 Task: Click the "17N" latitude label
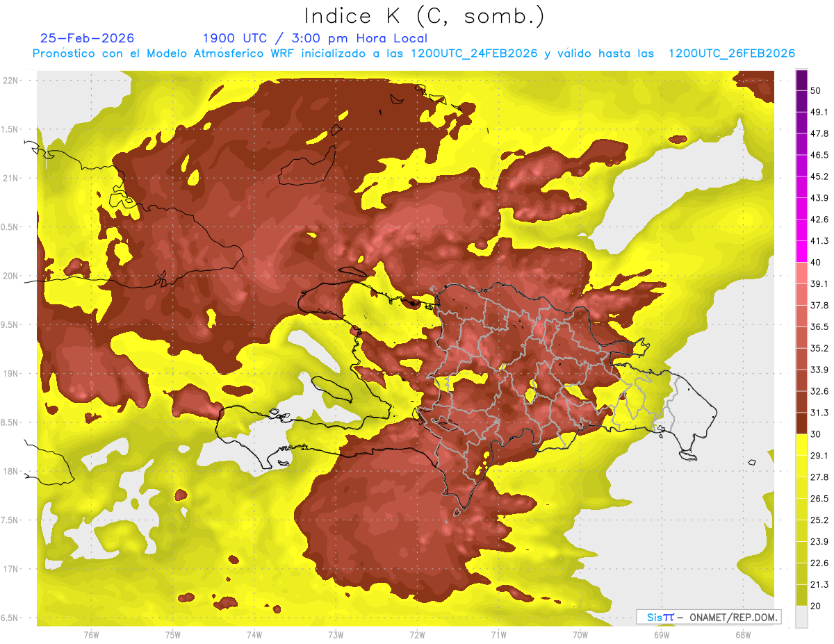click(10, 569)
